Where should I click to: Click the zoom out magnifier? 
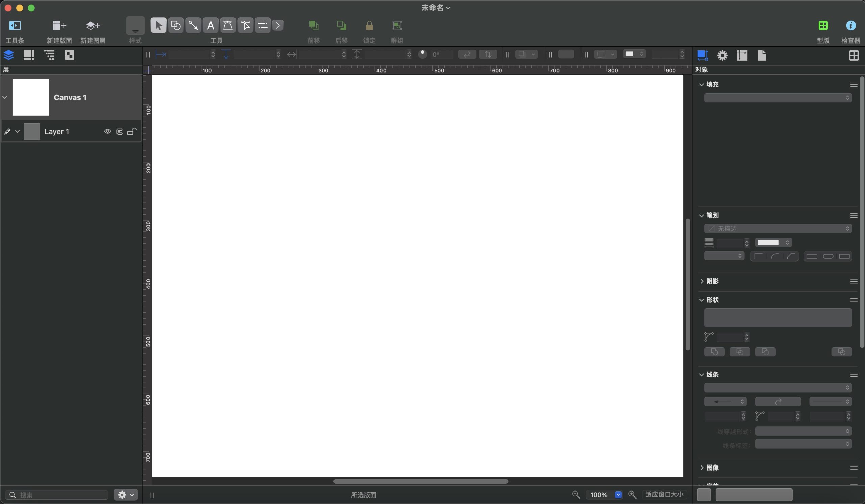(576, 495)
